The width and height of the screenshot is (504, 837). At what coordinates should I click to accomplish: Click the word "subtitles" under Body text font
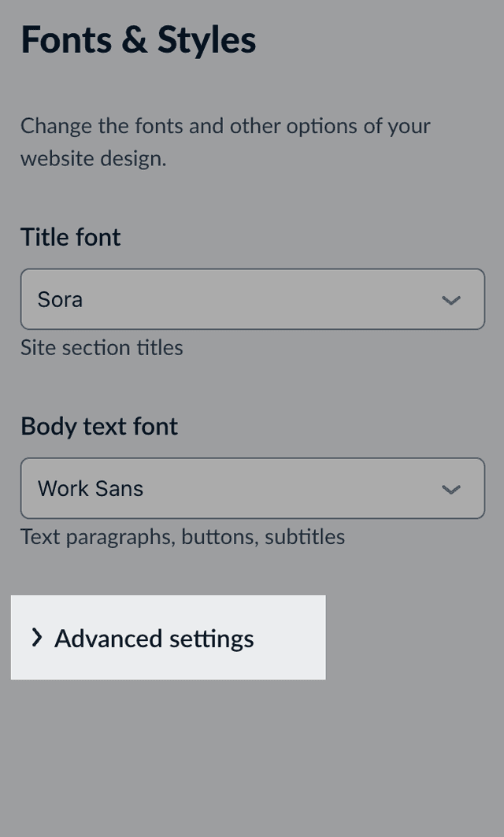pos(305,536)
